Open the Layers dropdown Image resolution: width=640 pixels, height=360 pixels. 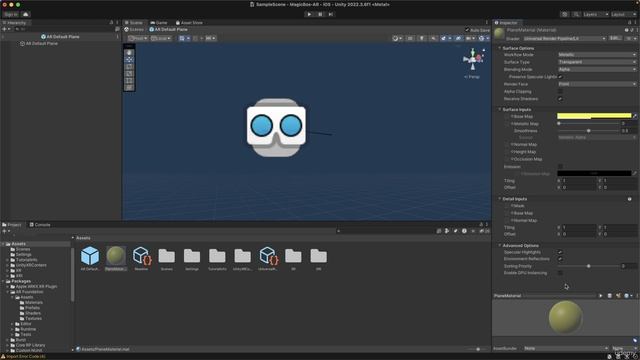tap(596, 14)
